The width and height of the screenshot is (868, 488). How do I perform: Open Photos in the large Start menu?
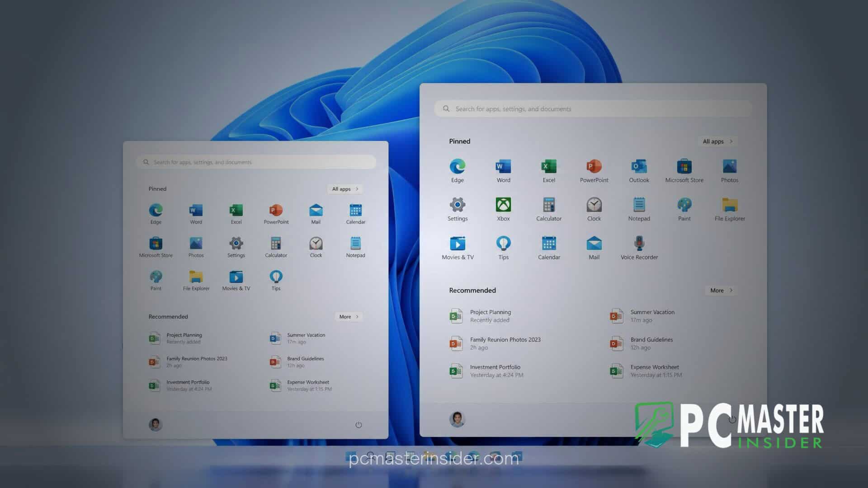730,170
